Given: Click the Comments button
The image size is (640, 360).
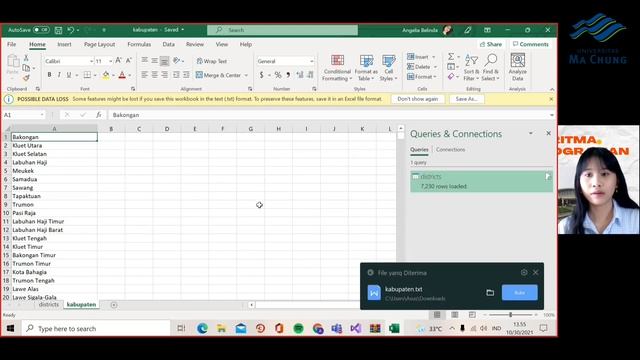Looking at the screenshot, I should (x=531, y=44).
